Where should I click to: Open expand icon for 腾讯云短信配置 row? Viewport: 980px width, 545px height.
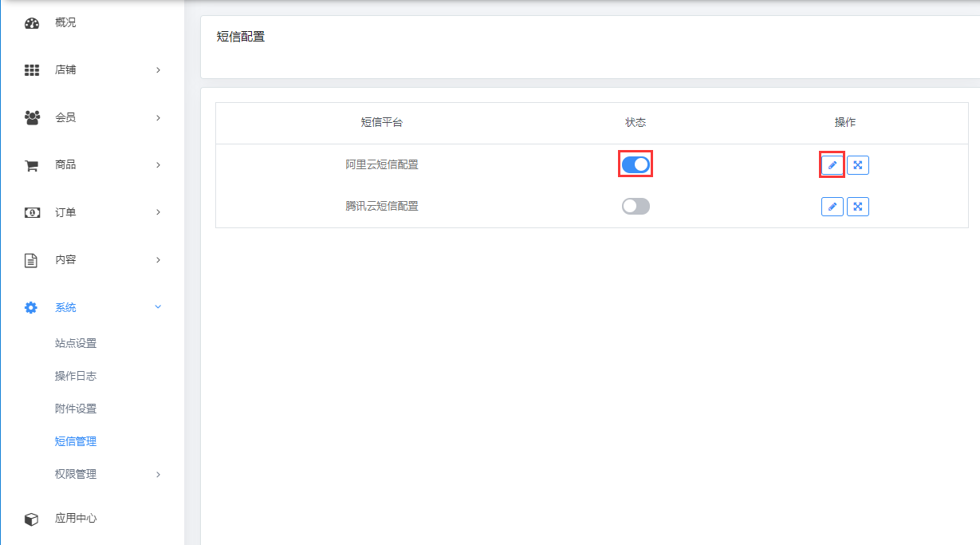click(858, 207)
